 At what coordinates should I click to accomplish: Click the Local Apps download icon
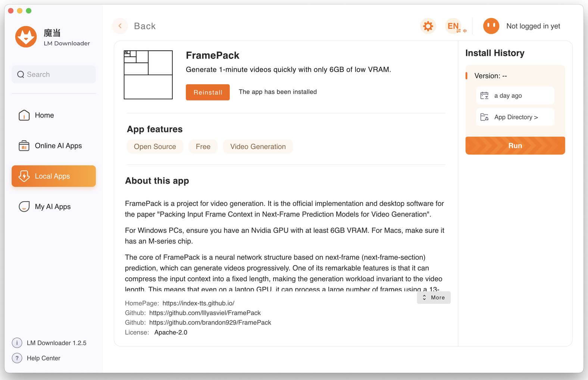click(24, 176)
